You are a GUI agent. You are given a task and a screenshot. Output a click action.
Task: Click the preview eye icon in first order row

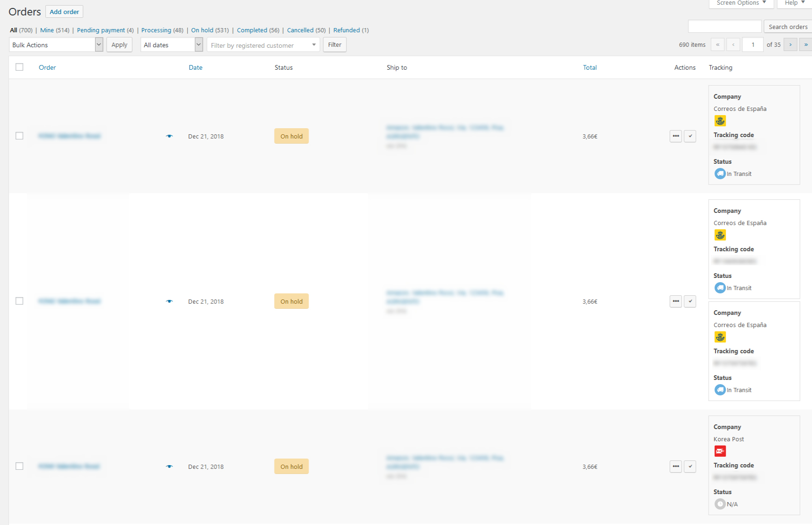169,136
